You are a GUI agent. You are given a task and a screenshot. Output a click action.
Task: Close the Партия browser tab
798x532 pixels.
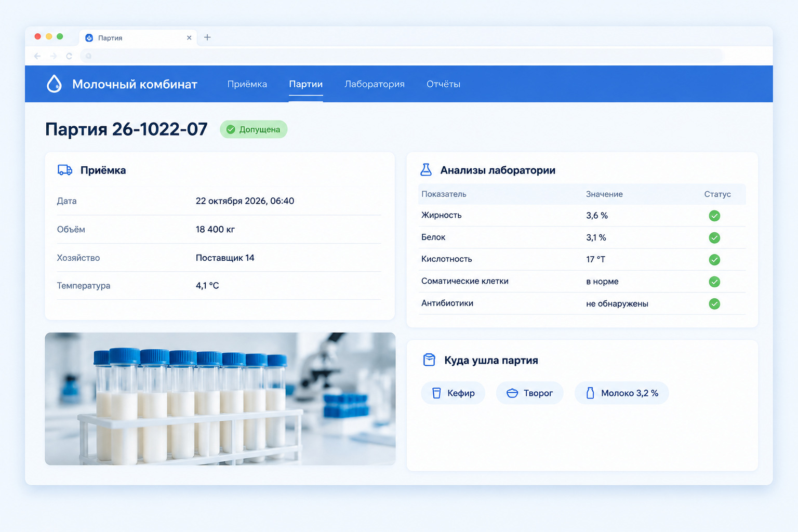[x=189, y=38]
